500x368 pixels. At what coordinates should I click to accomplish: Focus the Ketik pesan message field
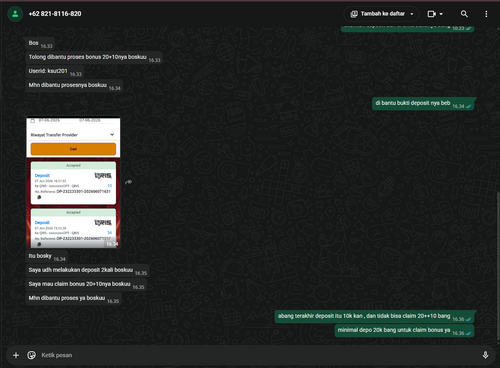click(257, 355)
